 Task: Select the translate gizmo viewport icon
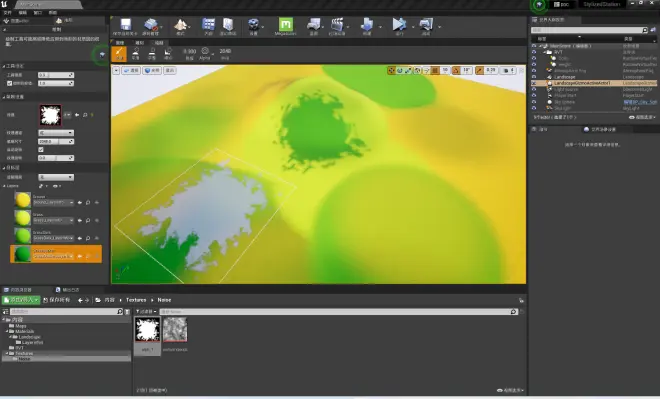pos(391,70)
